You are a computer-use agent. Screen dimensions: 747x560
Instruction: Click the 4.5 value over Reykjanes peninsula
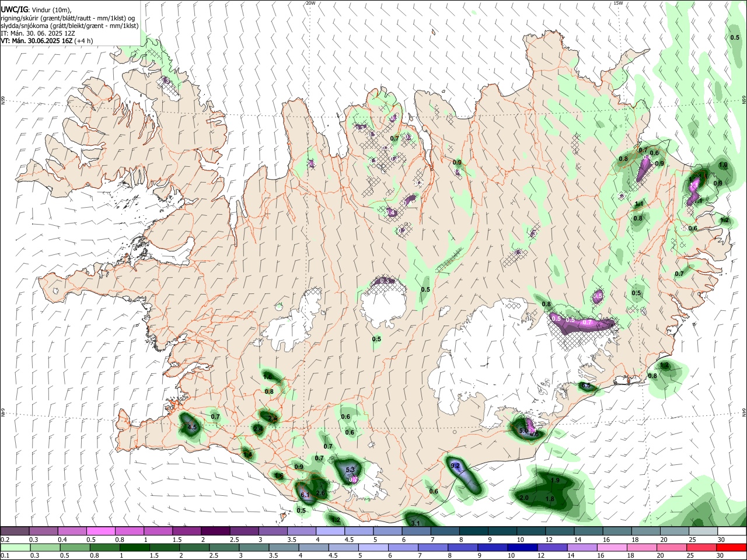192,428
